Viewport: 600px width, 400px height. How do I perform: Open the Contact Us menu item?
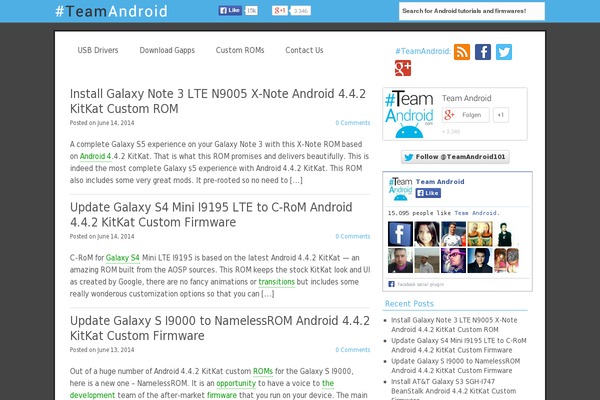[x=304, y=50]
